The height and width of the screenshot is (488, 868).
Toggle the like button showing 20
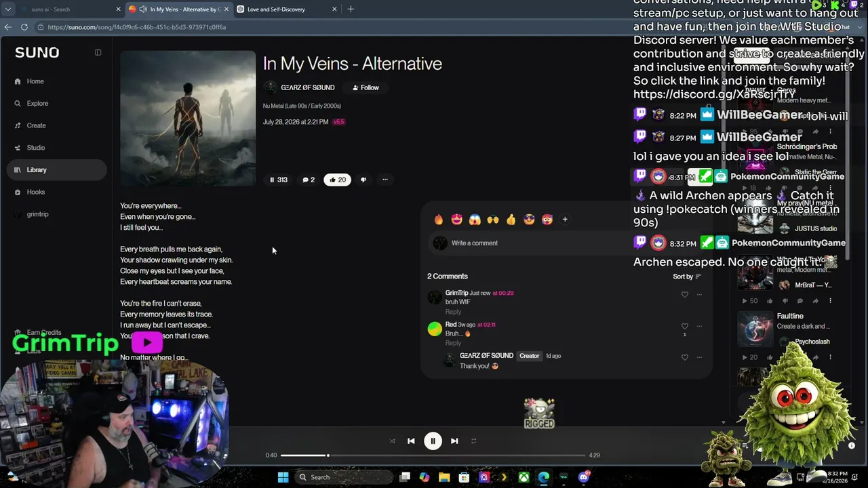click(x=337, y=180)
